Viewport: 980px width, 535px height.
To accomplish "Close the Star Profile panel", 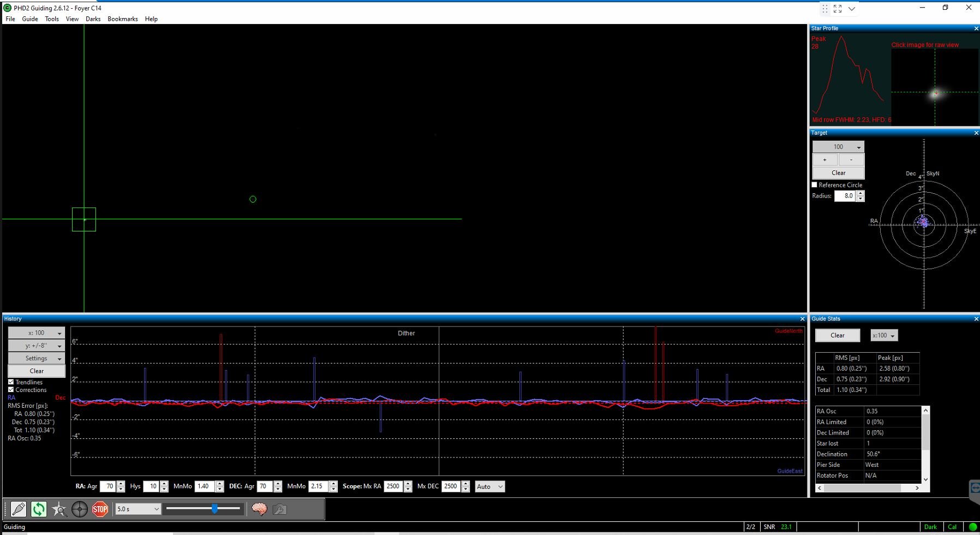I will (976, 28).
